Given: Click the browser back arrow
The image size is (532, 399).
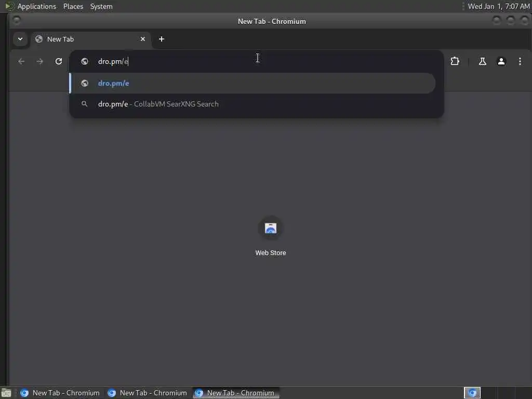Looking at the screenshot, I should click(21, 61).
